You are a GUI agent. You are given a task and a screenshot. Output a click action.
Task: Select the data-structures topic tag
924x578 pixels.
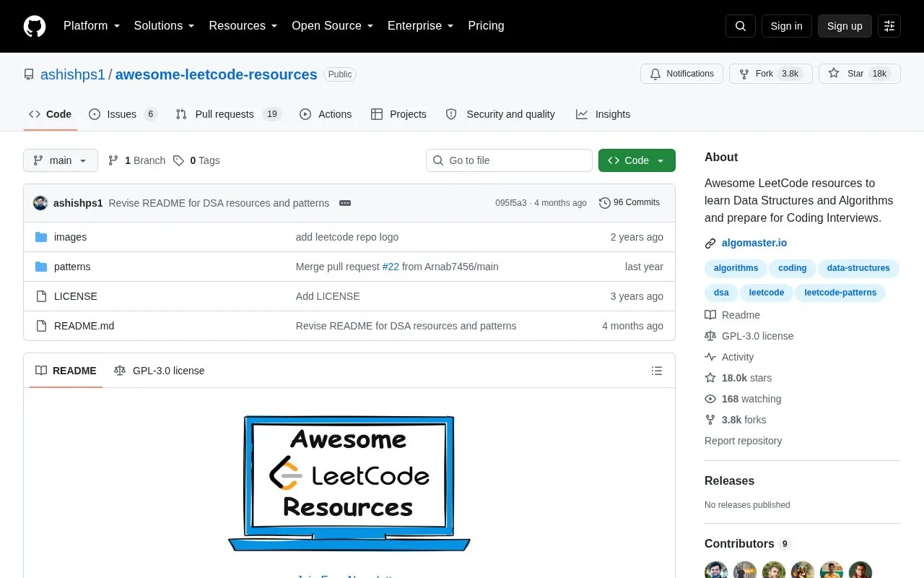click(x=858, y=268)
